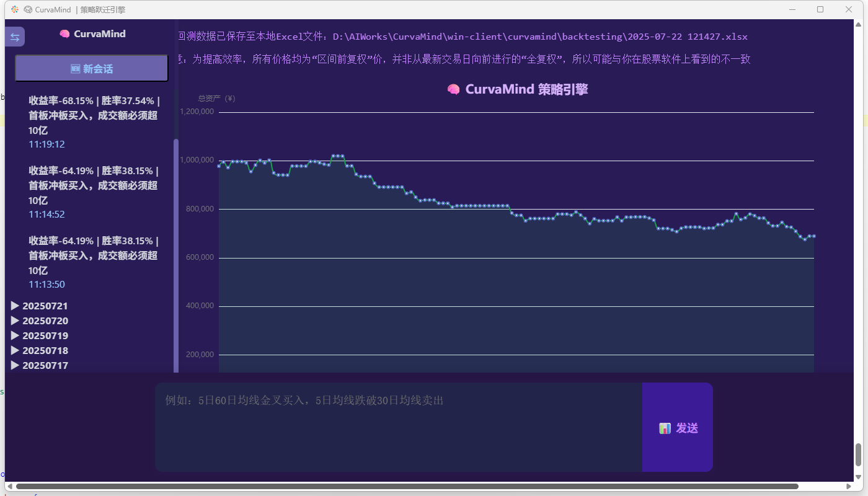Click the main window vertical scrollbar thumb

point(859,454)
